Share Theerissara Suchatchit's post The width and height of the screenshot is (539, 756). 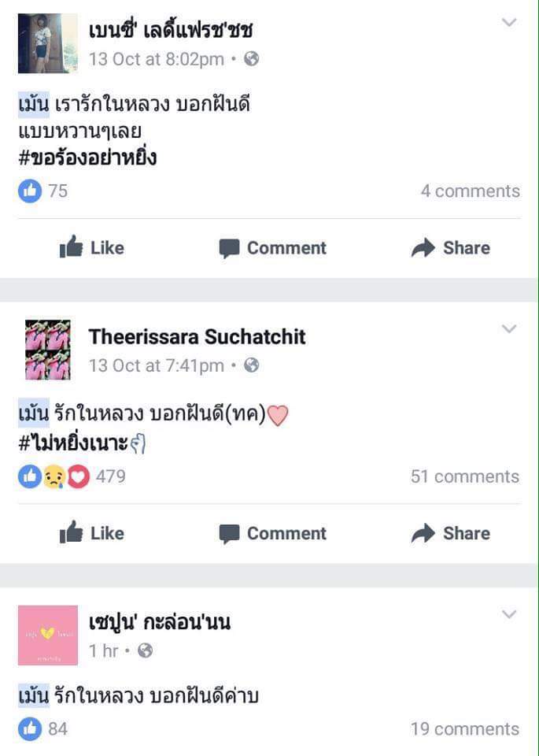450,533
